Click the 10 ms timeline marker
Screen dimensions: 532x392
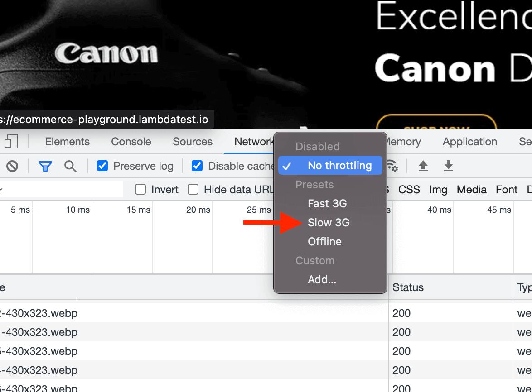tap(77, 210)
